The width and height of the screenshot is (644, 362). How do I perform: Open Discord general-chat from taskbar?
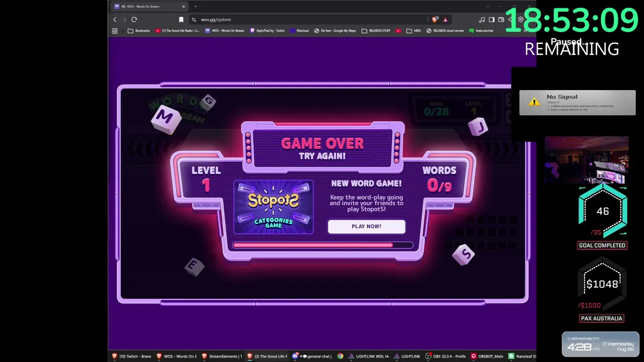tap(312, 356)
